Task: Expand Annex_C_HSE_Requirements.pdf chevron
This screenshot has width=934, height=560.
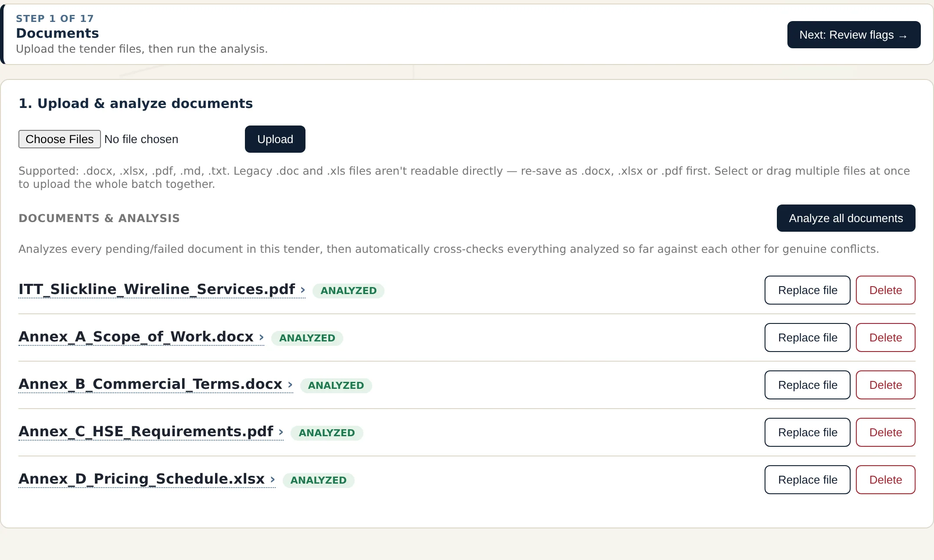Action: 281,432
